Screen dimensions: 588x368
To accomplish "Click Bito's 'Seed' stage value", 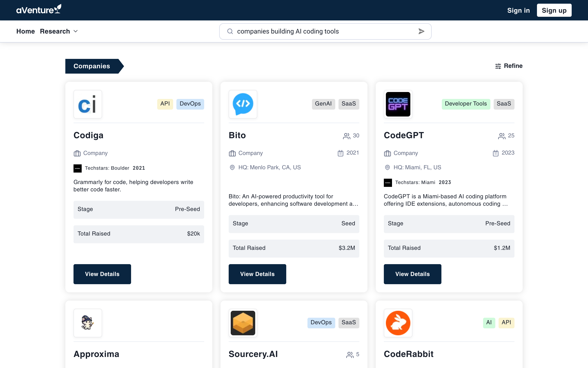I will tap(348, 224).
